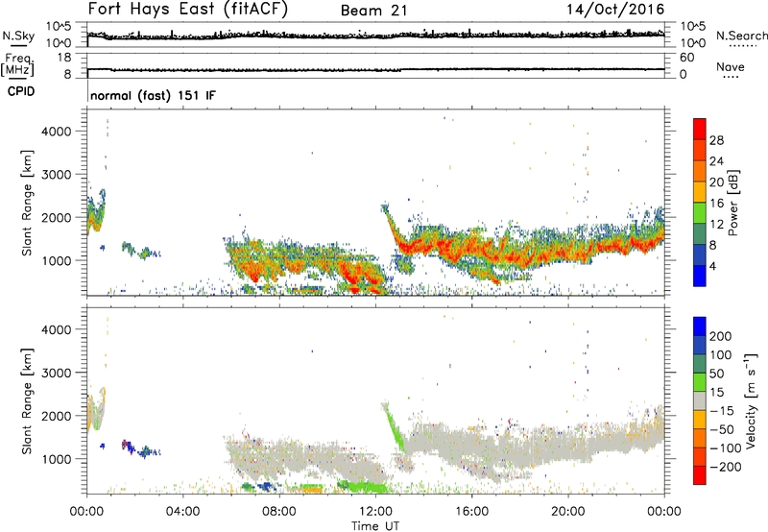768x532 pixels.
Task: Click the 'CPID' label
Action: coord(21,91)
